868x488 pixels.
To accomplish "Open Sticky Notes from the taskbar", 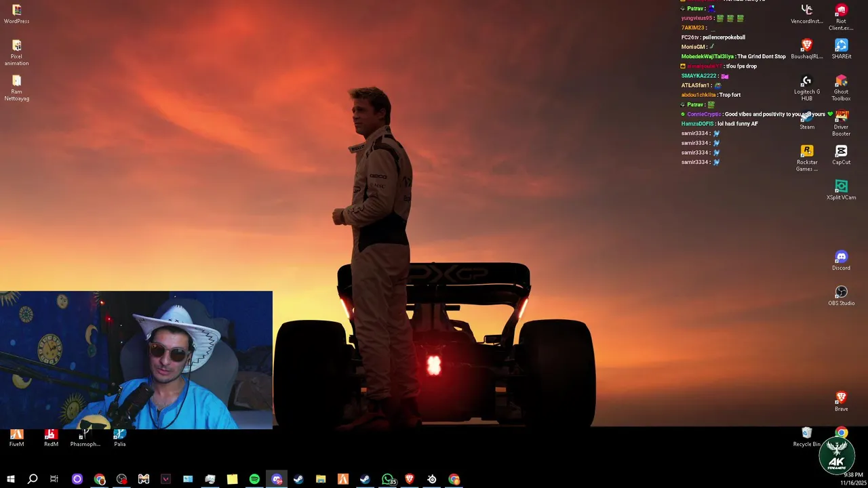I will (233, 479).
